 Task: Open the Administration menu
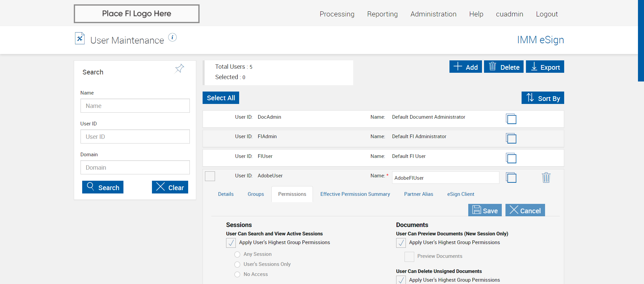pos(433,14)
